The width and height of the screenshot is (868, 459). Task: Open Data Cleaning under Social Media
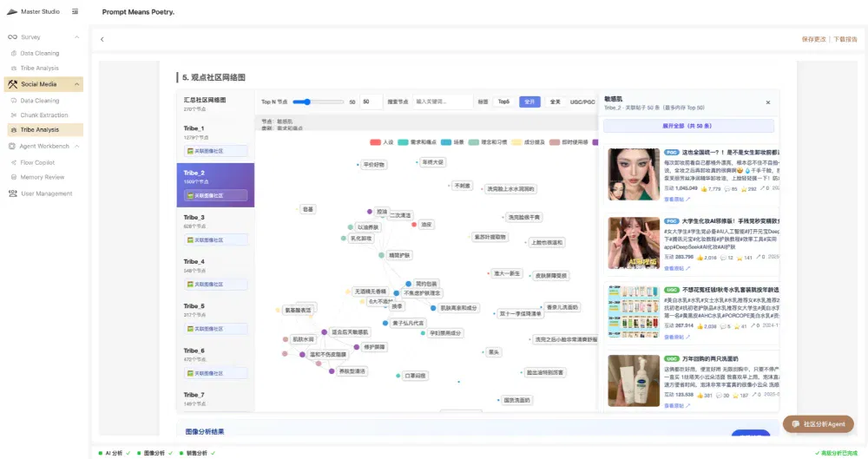click(39, 101)
